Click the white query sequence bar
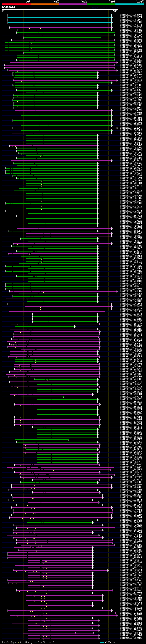This screenshot has height=644, width=146. click(60, 9)
